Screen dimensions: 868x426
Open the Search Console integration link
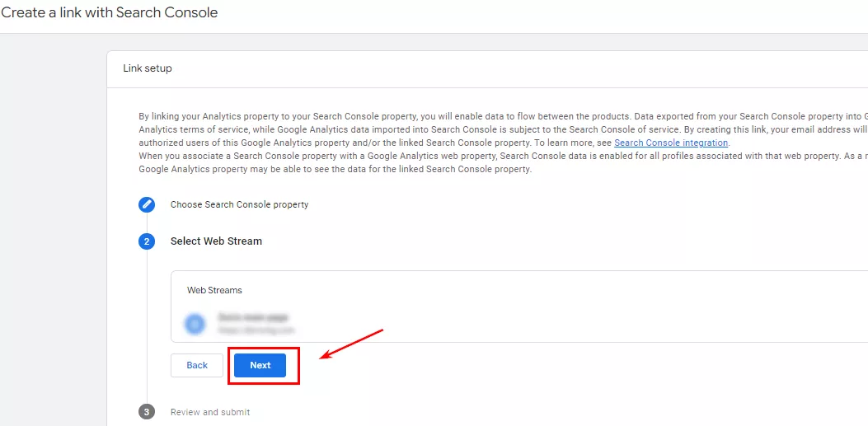coord(671,143)
